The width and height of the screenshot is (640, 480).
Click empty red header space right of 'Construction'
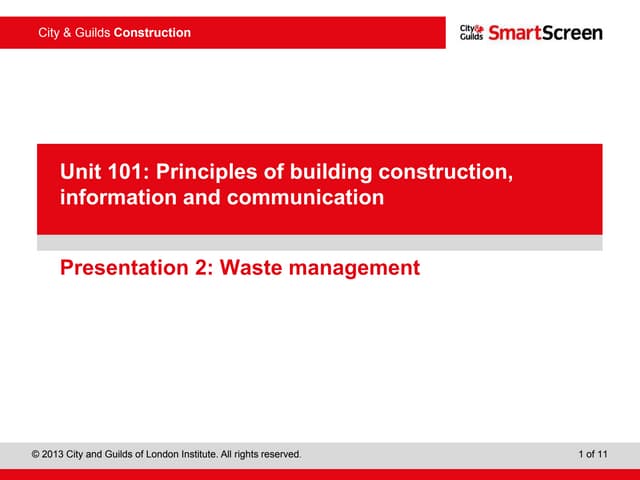[x=320, y=33]
